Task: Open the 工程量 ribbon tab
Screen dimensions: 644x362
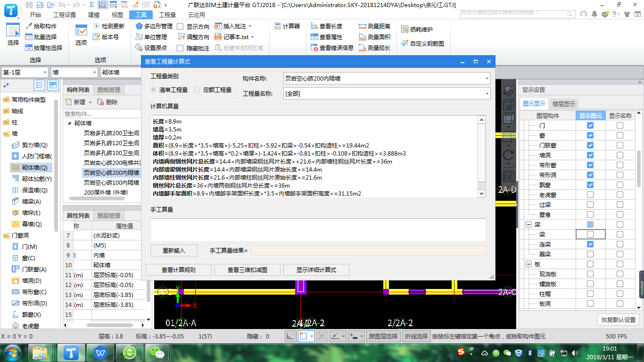Action: [x=167, y=15]
